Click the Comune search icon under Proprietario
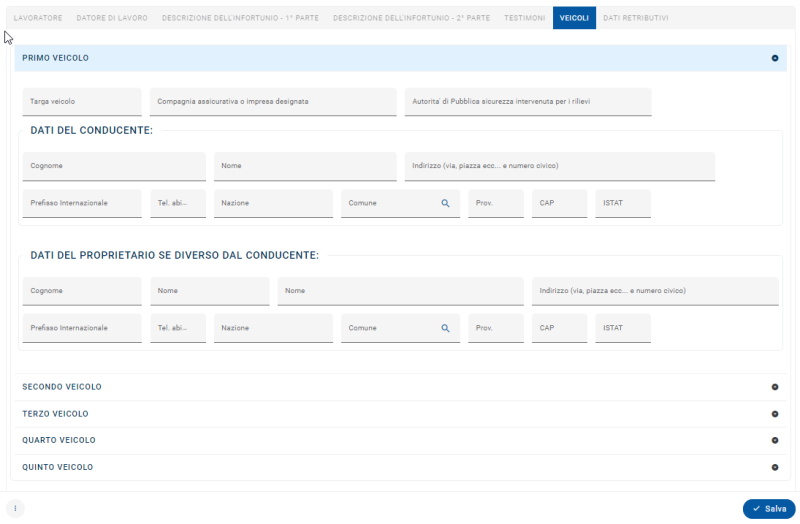Screen dimensions: 800x524 445,328
